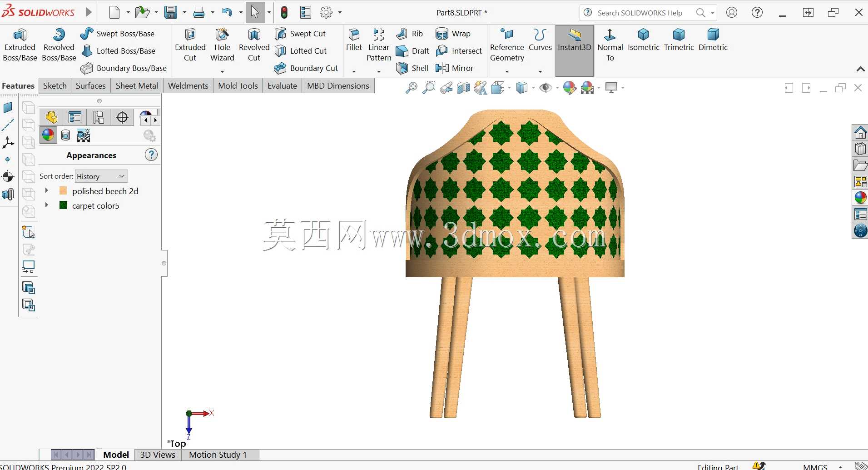Open the DimXpertManager tab
This screenshot has height=470, width=868.
tap(122, 117)
